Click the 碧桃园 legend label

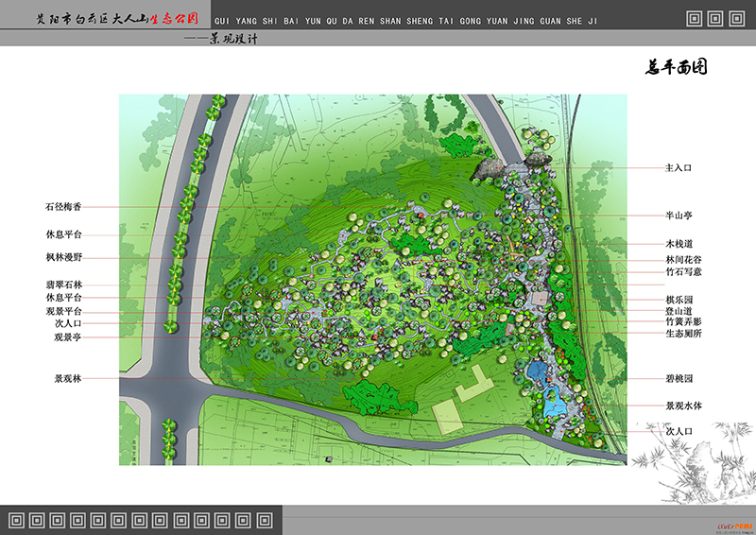point(679,378)
